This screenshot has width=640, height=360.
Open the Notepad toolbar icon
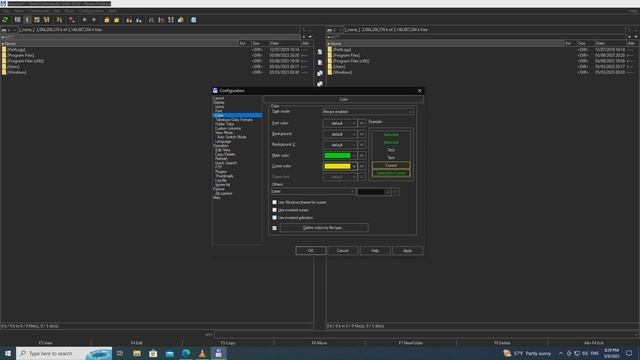point(193,20)
